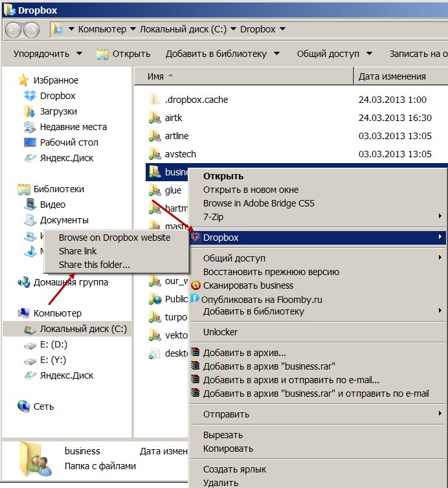Click the Компьютер breadcrumb in address bar
The height and width of the screenshot is (488, 448).
tap(102, 29)
